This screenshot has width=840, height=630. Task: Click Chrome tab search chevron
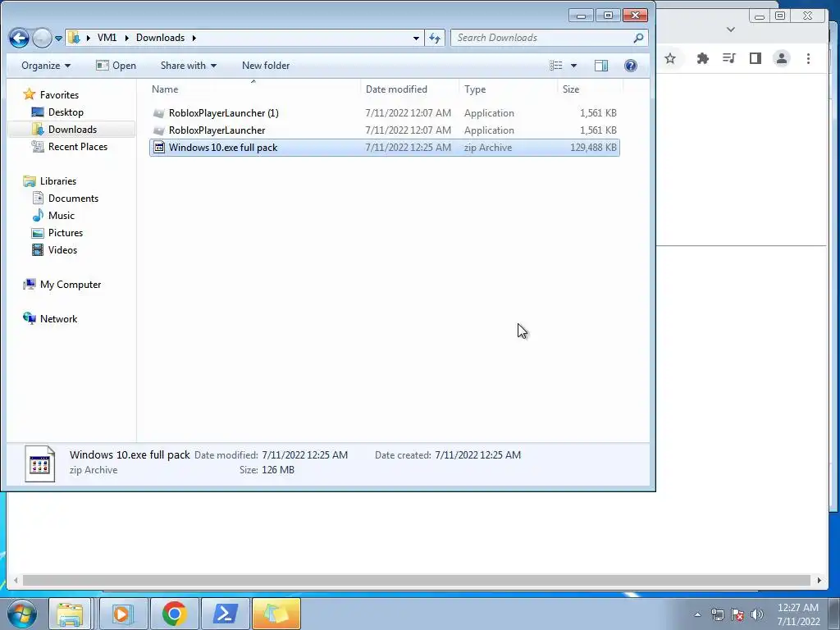(x=731, y=30)
